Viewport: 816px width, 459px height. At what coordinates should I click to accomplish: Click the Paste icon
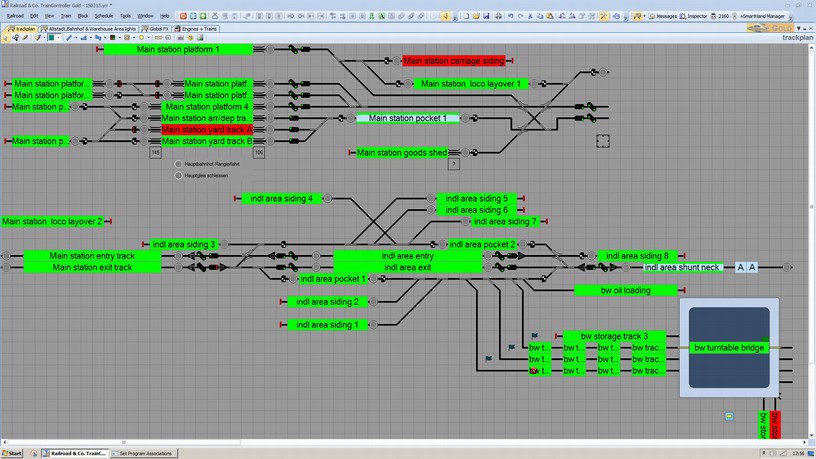pos(550,16)
